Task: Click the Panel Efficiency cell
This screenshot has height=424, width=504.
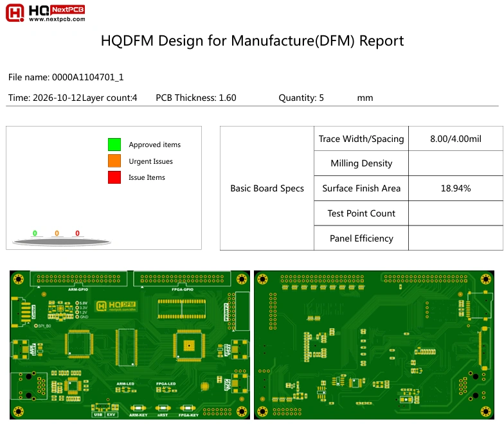Action: (361, 238)
